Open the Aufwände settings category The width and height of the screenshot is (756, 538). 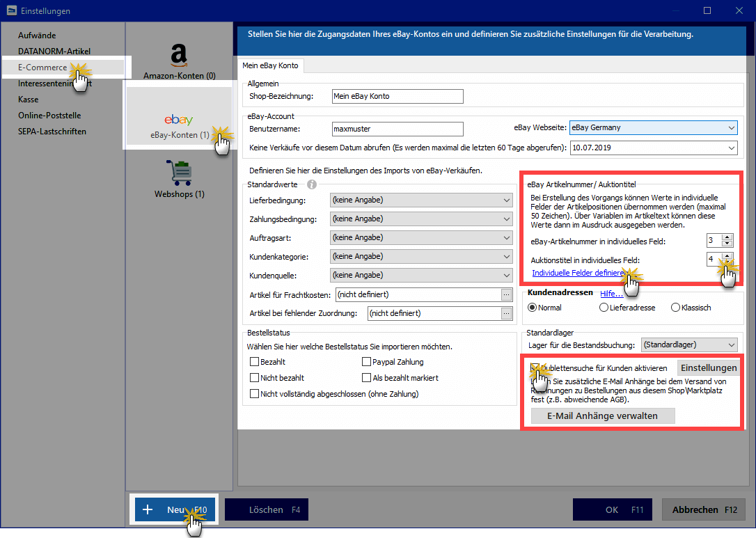pos(37,35)
